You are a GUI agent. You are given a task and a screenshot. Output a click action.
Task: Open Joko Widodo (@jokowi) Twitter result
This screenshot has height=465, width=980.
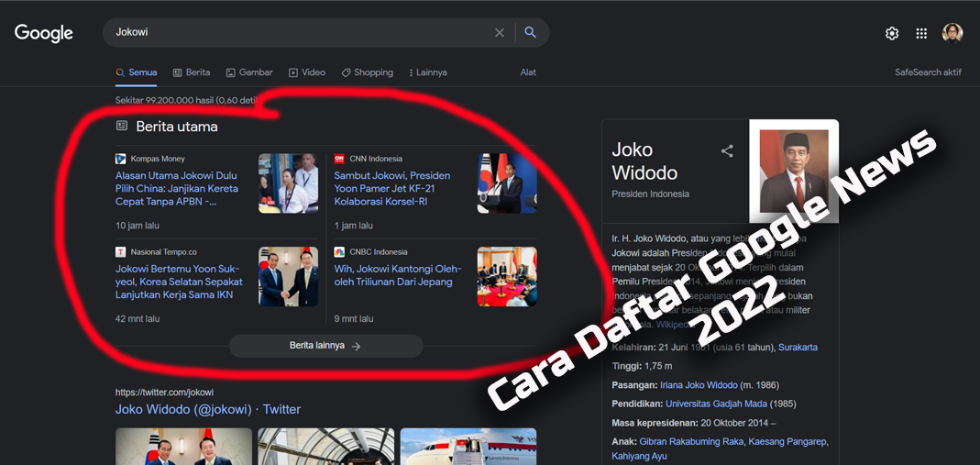pyautogui.click(x=207, y=409)
